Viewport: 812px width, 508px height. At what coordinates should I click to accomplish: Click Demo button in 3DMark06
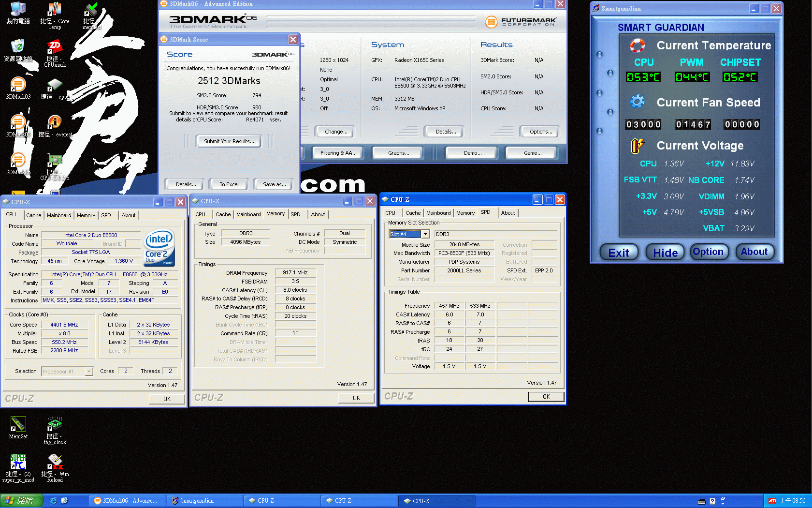point(473,153)
